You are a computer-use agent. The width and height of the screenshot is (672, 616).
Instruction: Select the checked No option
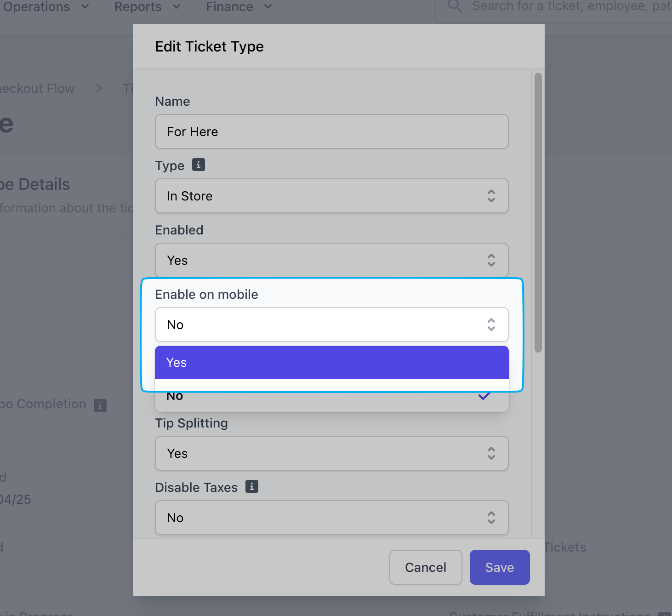click(x=331, y=396)
